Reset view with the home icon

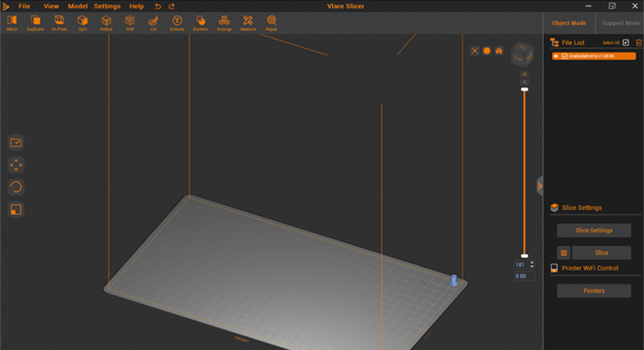499,51
